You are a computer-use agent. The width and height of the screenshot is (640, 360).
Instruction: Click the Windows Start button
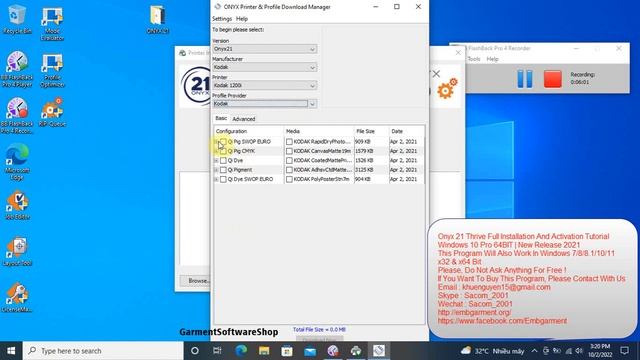[x=11, y=351]
